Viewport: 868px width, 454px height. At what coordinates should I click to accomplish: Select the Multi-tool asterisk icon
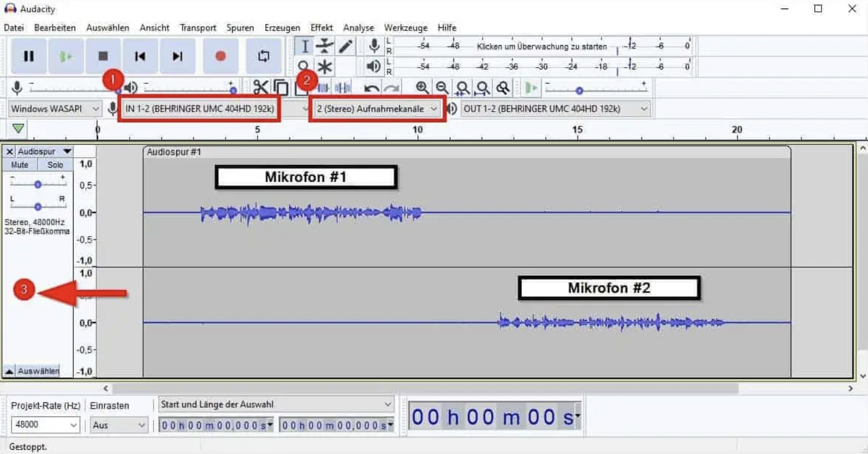[x=324, y=67]
